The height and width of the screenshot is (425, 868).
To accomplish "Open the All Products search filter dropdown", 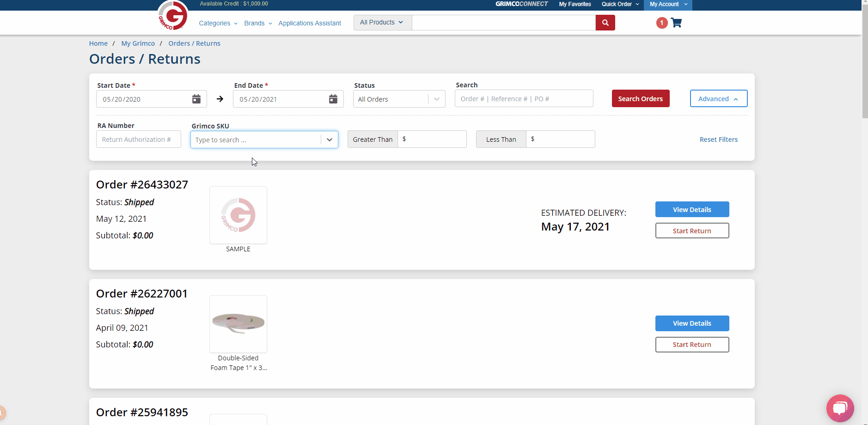I will point(382,23).
